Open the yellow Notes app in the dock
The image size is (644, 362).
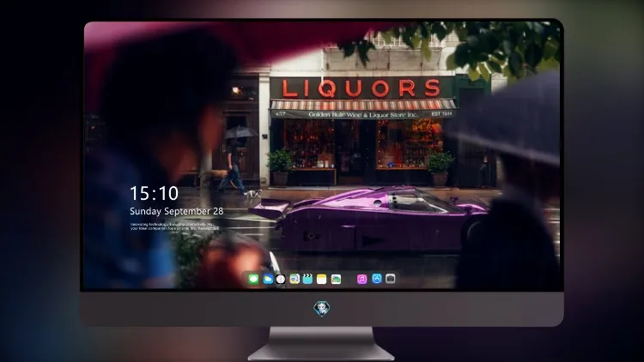(322, 279)
